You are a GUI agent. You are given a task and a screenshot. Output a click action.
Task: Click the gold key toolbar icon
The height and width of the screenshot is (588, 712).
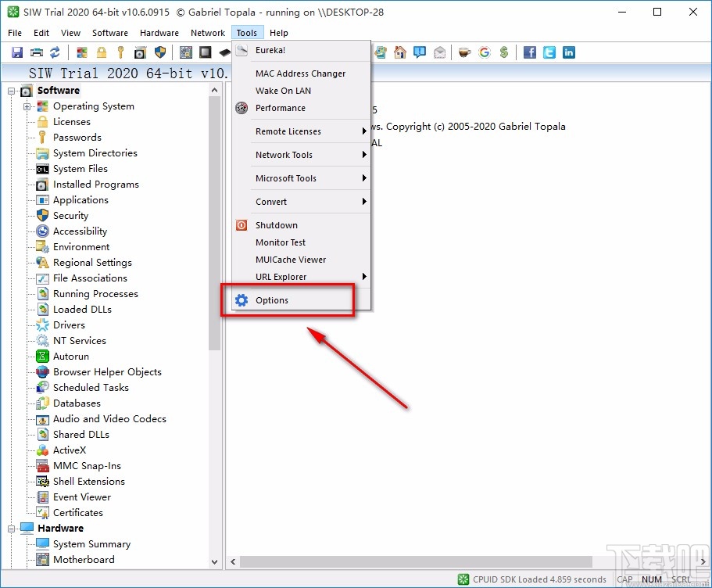pyautogui.click(x=120, y=52)
